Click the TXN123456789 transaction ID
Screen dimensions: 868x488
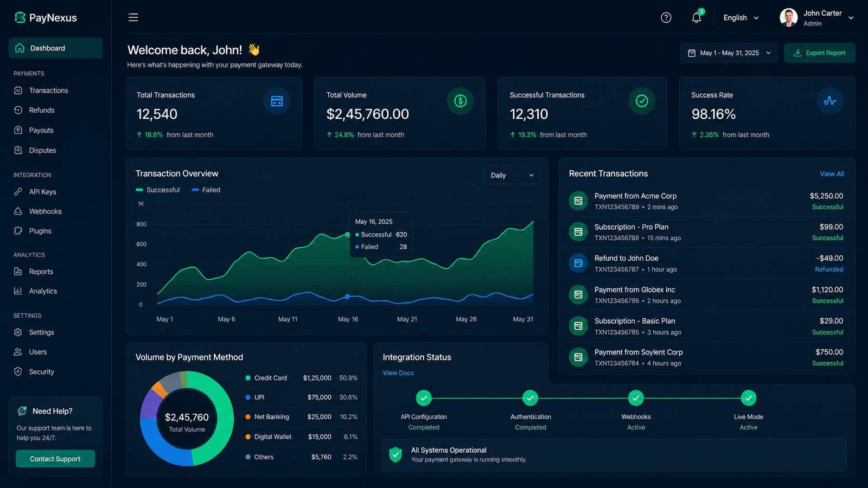tap(616, 207)
